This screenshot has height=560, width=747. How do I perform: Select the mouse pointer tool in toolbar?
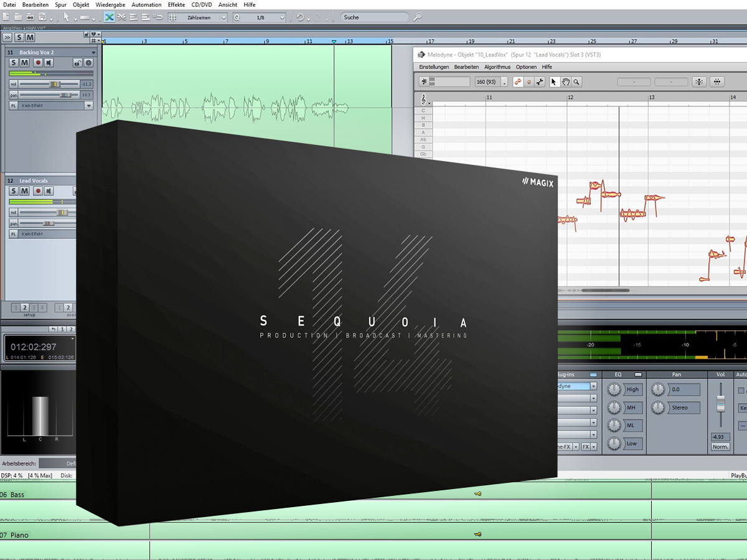click(x=67, y=17)
